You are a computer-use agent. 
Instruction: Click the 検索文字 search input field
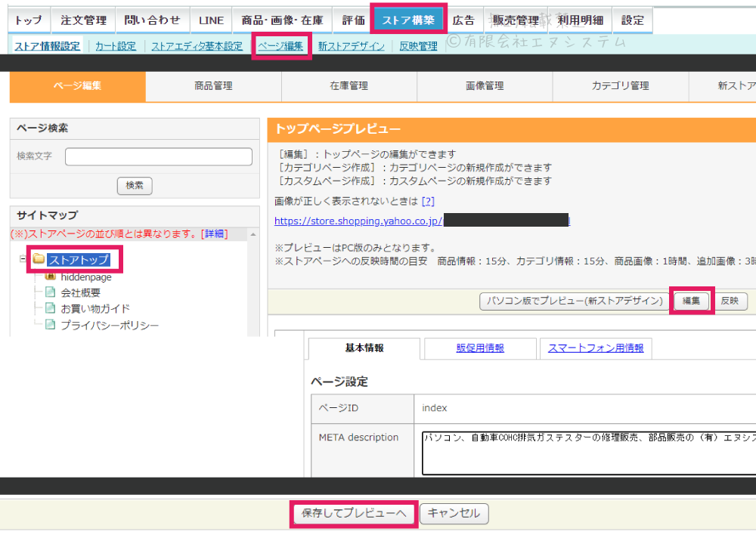coord(159,156)
